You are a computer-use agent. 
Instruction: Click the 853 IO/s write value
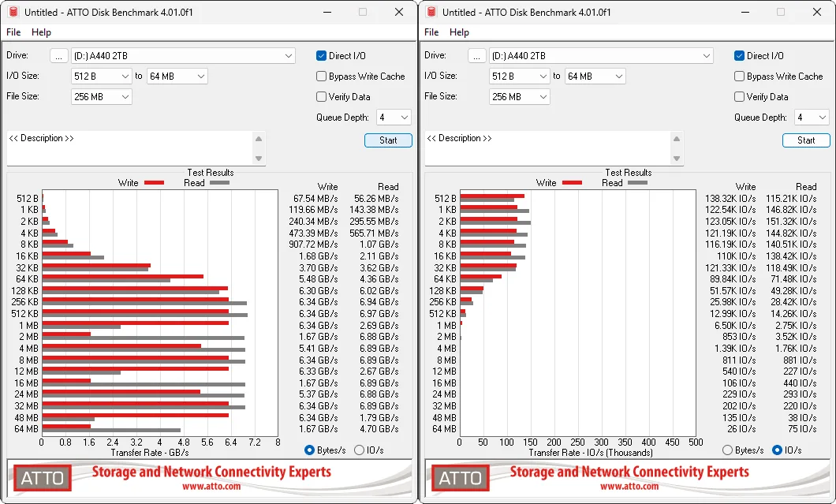[x=739, y=337]
